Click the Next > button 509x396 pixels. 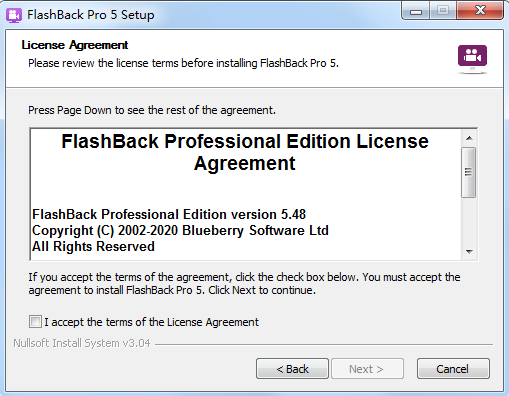367,369
